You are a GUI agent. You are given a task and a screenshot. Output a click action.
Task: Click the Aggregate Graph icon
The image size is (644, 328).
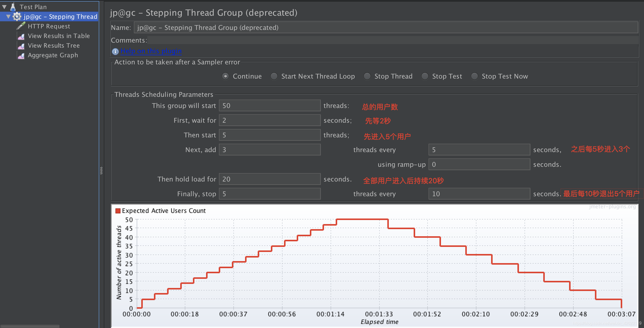(21, 55)
